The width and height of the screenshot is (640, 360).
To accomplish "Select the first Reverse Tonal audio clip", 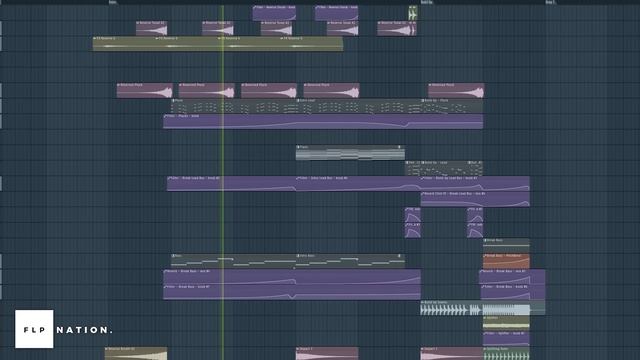I will coord(151,28).
